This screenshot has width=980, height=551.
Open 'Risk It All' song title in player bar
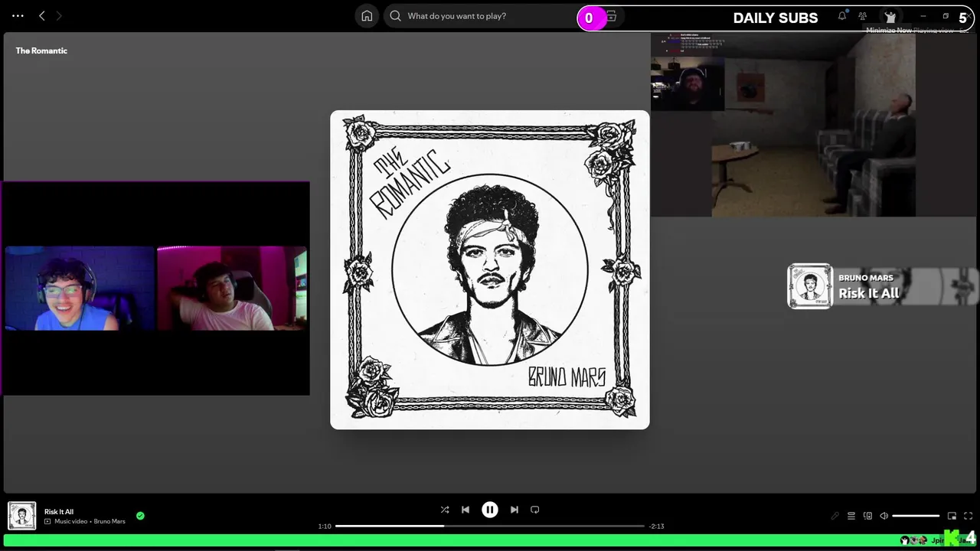click(x=59, y=512)
